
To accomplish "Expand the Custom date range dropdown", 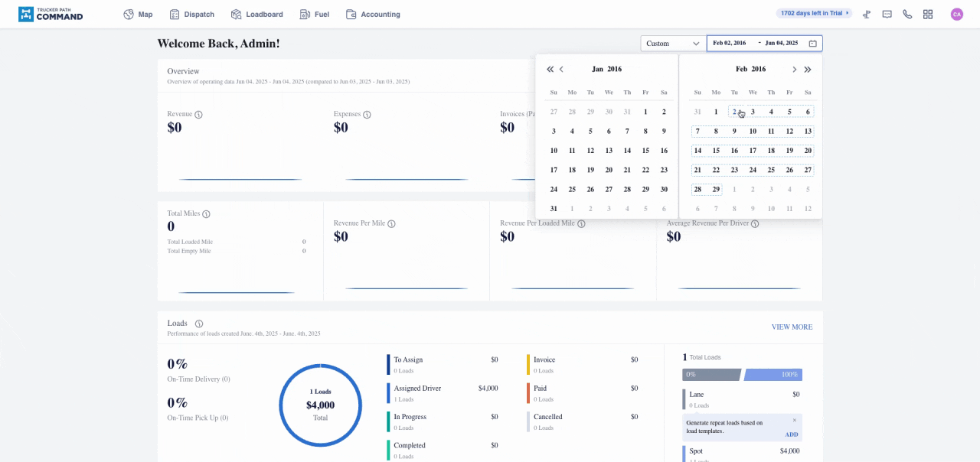I will click(x=672, y=44).
